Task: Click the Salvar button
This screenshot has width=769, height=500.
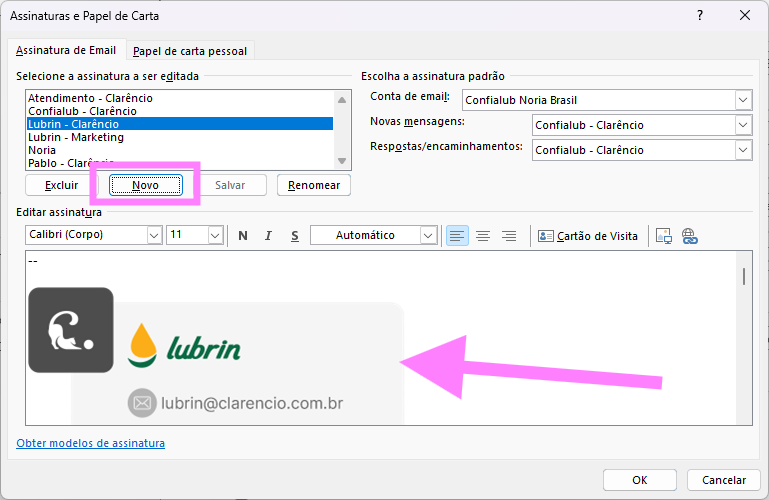Action: [230, 185]
